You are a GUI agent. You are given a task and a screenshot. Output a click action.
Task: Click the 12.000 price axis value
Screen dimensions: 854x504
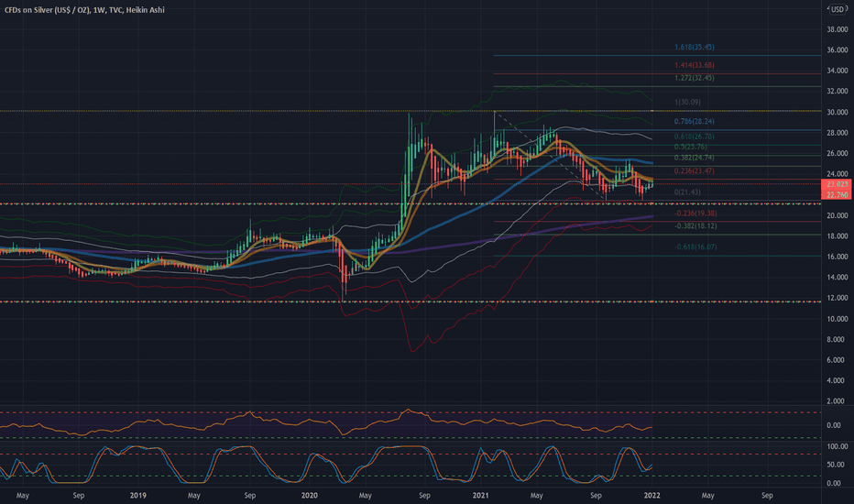[838, 298]
